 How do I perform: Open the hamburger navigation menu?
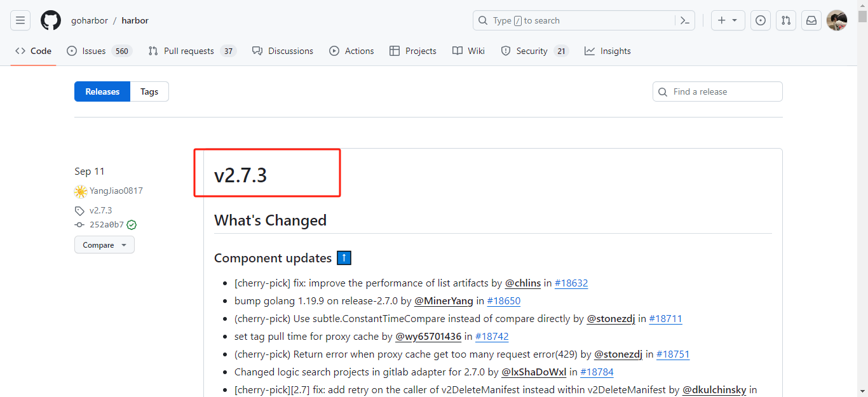pyautogui.click(x=20, y=20)
